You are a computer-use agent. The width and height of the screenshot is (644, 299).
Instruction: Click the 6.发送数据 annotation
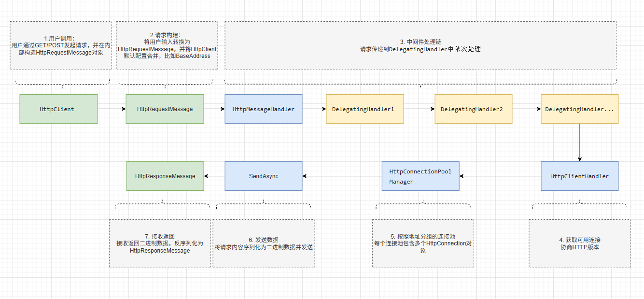pyautogui.click(x=264, y=243)
